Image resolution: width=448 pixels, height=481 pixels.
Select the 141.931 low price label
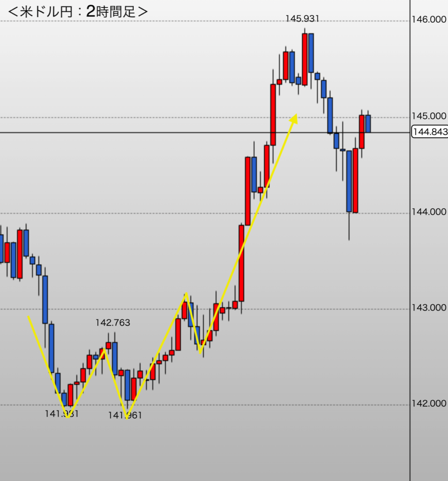tap(62, 414)
